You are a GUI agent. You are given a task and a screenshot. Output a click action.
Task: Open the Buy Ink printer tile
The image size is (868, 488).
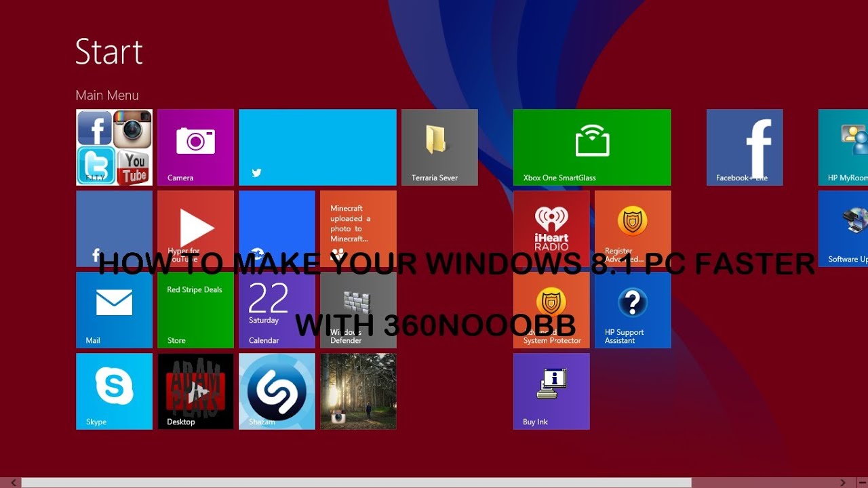(551, 391)
